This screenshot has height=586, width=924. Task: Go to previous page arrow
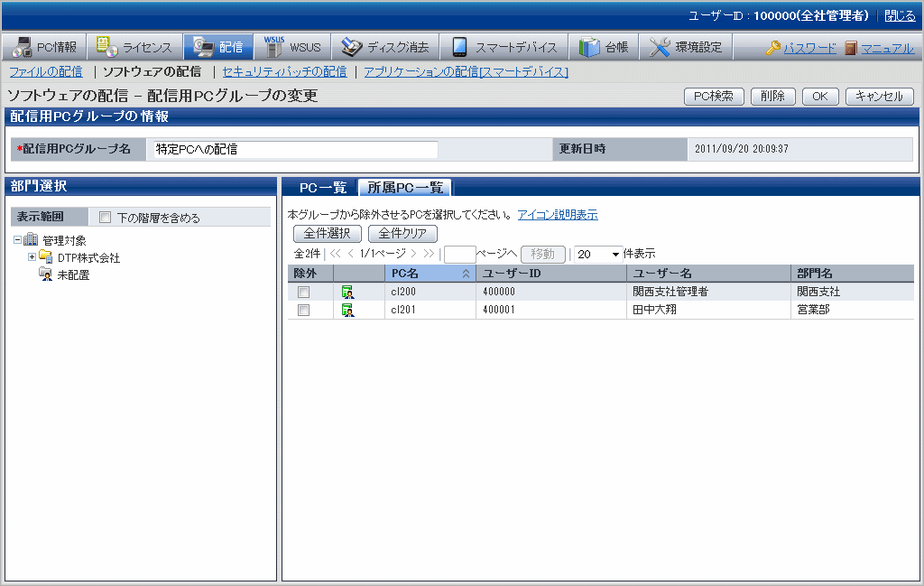click(x=351, y=254)
